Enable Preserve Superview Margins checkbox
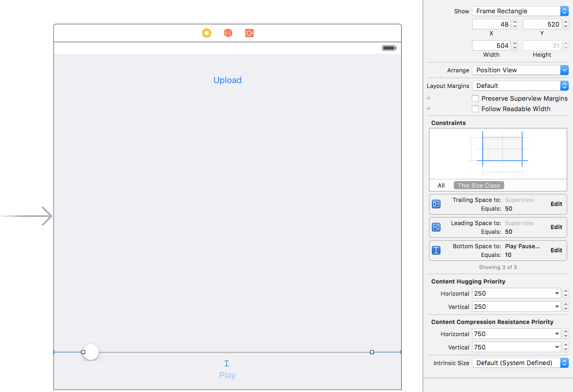Screen dimensions: 573x392 [x=475, y=98]
